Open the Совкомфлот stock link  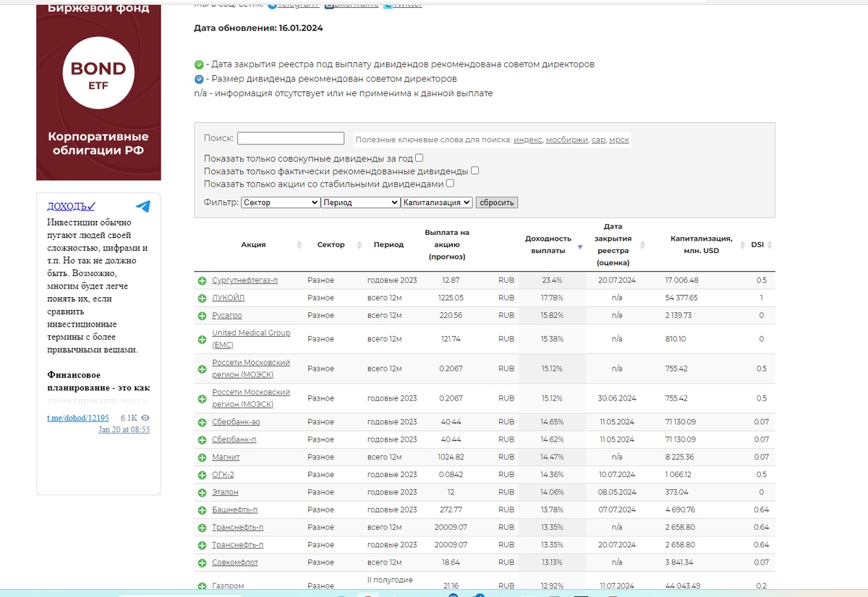click(235, 563)
